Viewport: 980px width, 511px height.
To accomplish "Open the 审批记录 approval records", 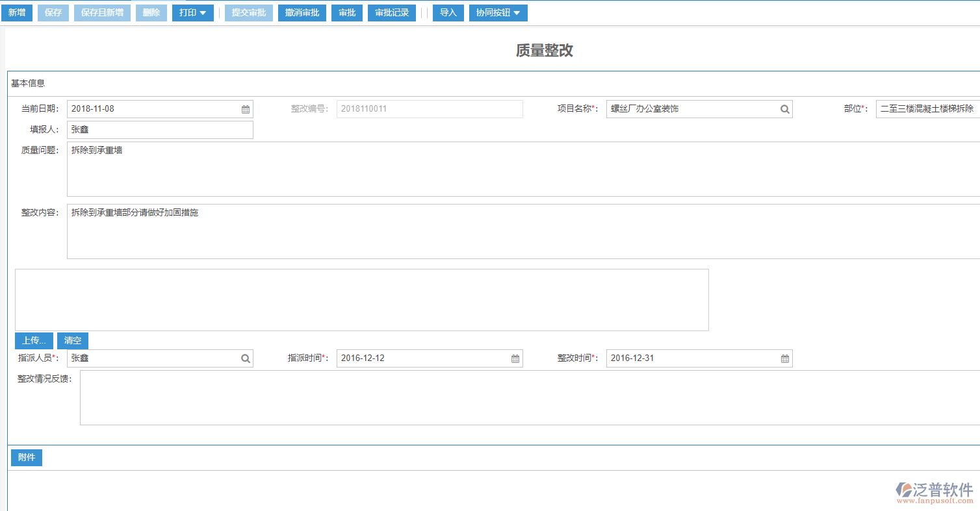I will coord(391,12).
